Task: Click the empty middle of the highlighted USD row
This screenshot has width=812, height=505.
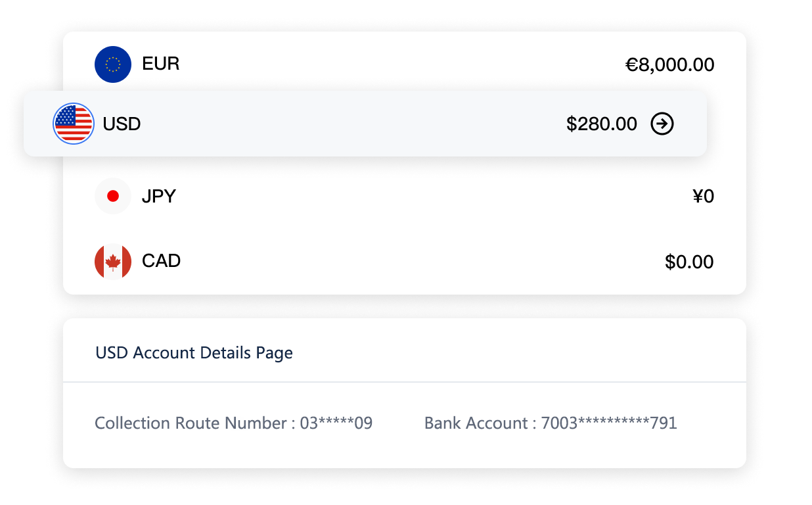Action: point(355,124)
